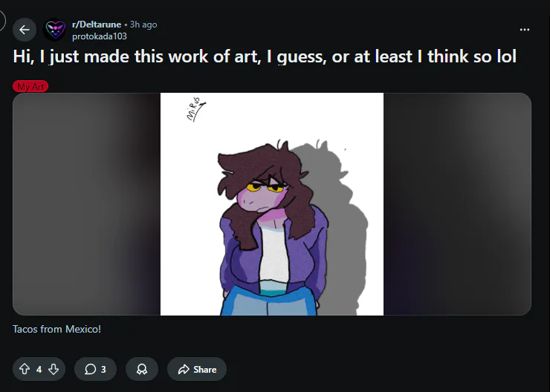This screenshot has height=392, width=550.
Task: Click the artist signature on the artwork
Action: click(x=195, y=111)
